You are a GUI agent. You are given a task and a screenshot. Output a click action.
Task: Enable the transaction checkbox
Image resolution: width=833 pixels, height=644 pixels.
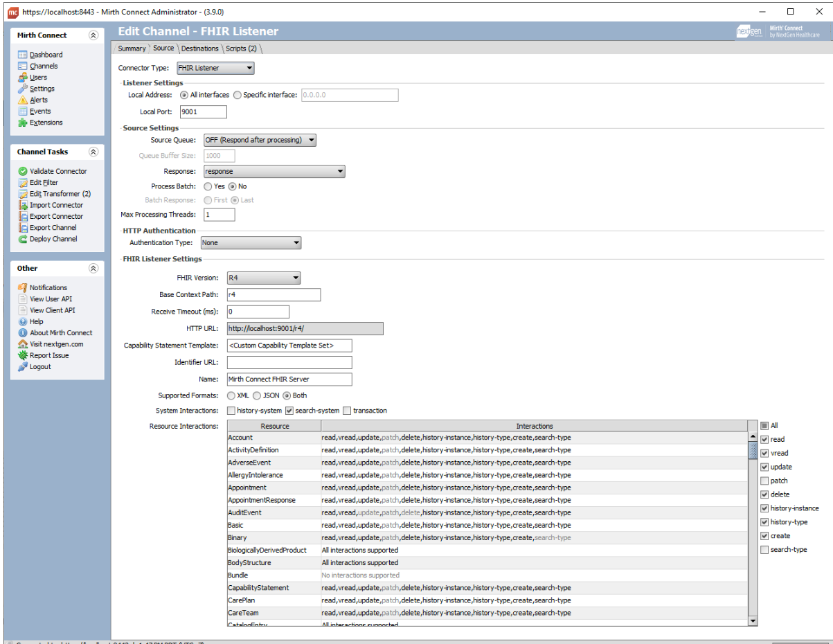point(347,411)
